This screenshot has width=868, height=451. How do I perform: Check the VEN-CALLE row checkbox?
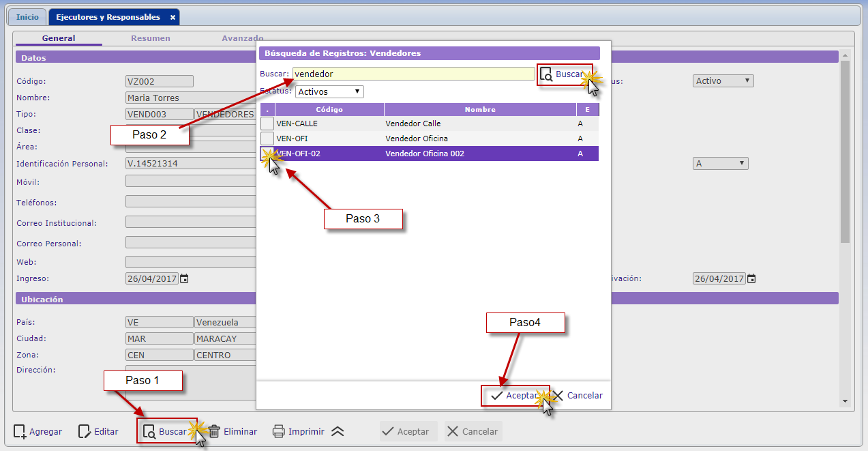tap(267, 123)
